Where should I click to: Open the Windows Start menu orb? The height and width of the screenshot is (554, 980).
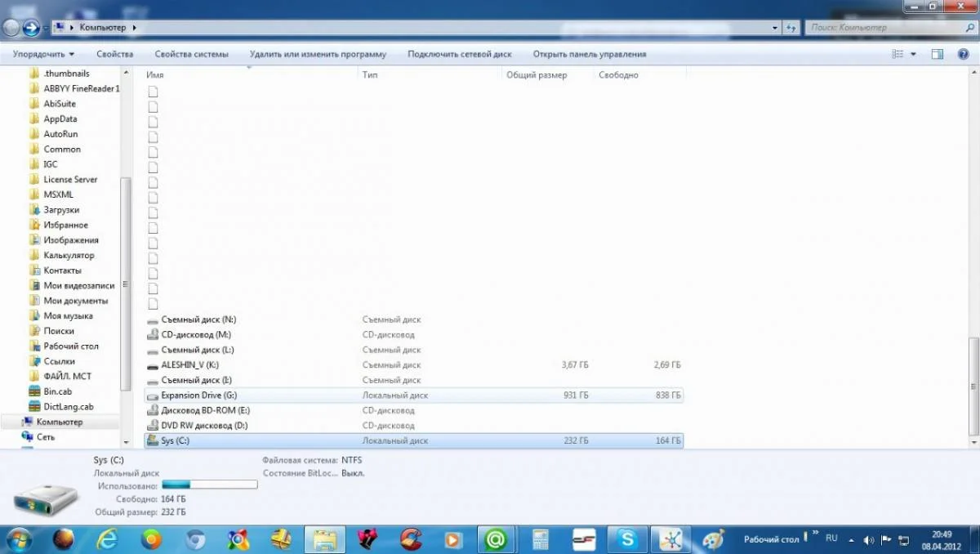point(20,539)
